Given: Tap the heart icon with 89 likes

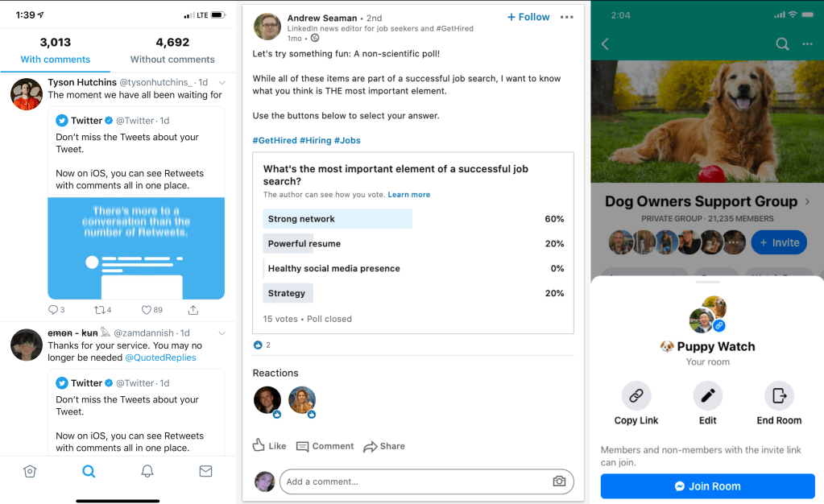Looking at the screenshot, I should pos(147,310).
